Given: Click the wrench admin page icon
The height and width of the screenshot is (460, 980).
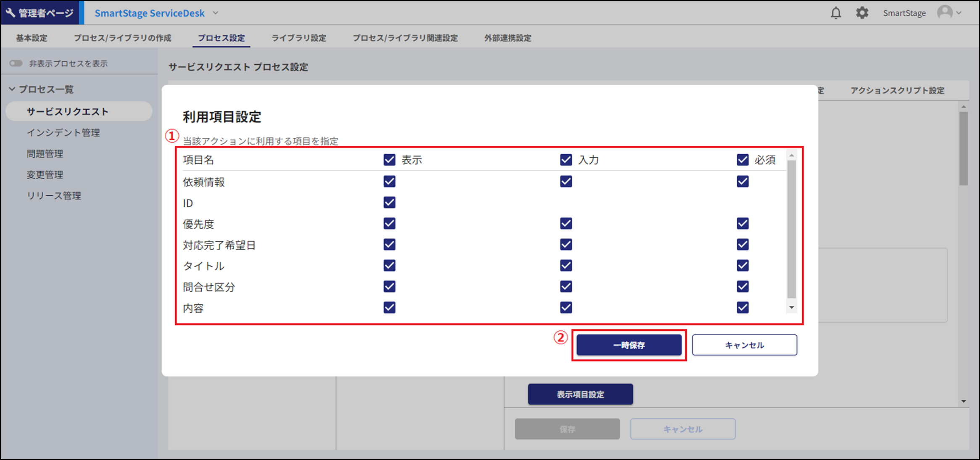Looking at the screenshot, I should click(10, 13).
